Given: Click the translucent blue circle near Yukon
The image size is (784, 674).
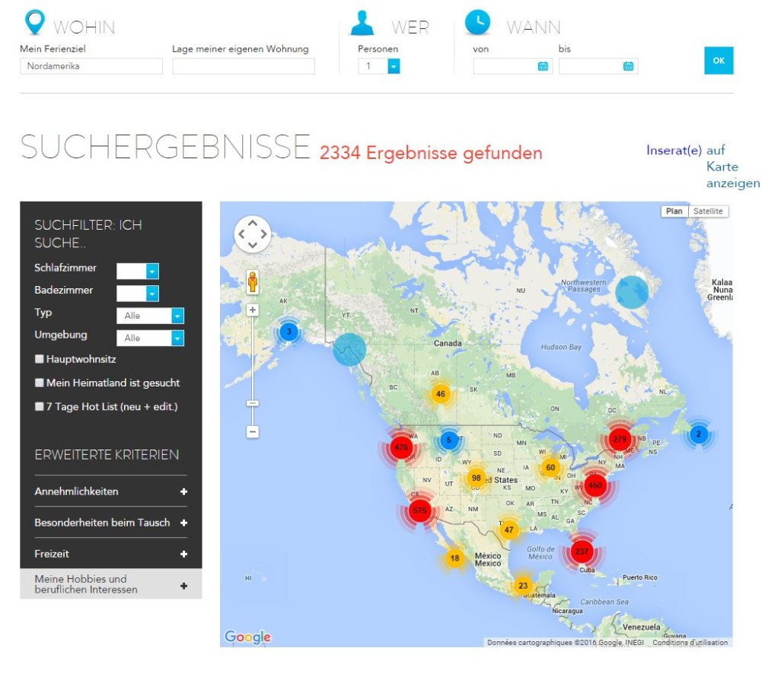Looking at the screenshot, I should pos(349,350).
